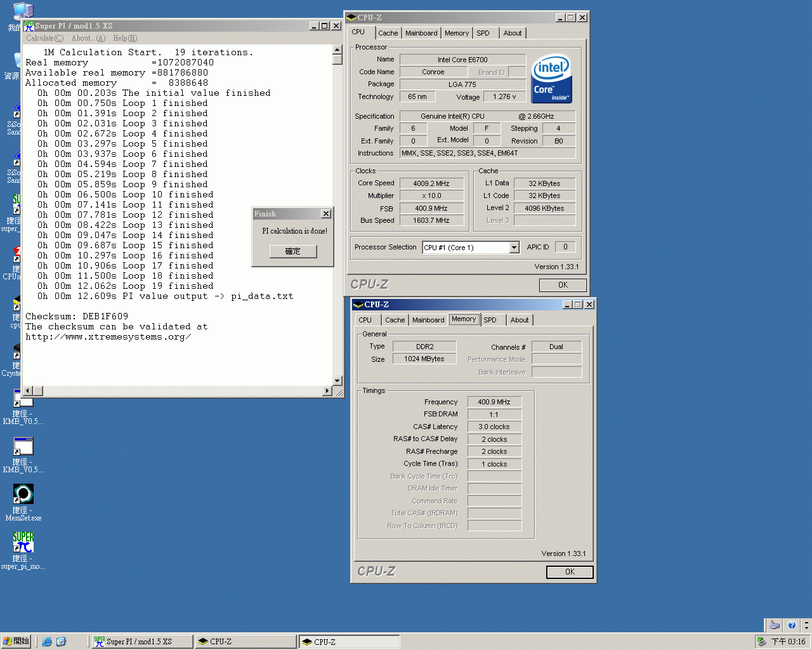This screenshot has width=812, height=650.
Task: Click the Core Speed value 4009.2 MHz
Action: tap(431, 183)
